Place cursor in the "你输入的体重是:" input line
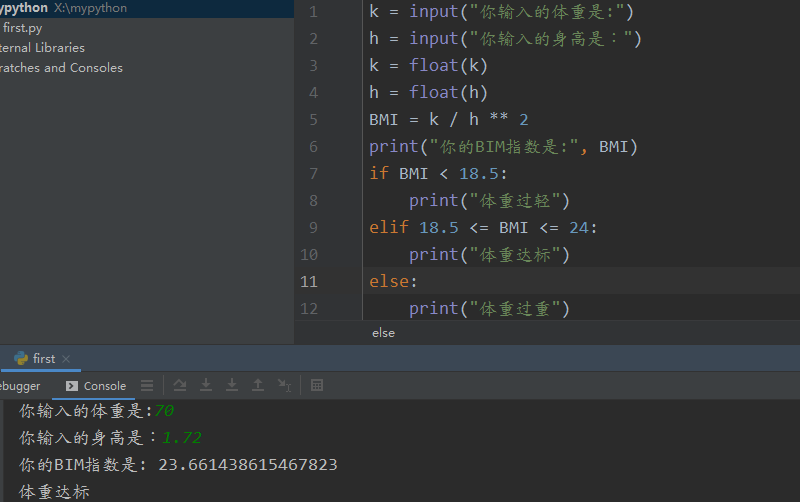The image size is (800, 502). click(501, 12)
